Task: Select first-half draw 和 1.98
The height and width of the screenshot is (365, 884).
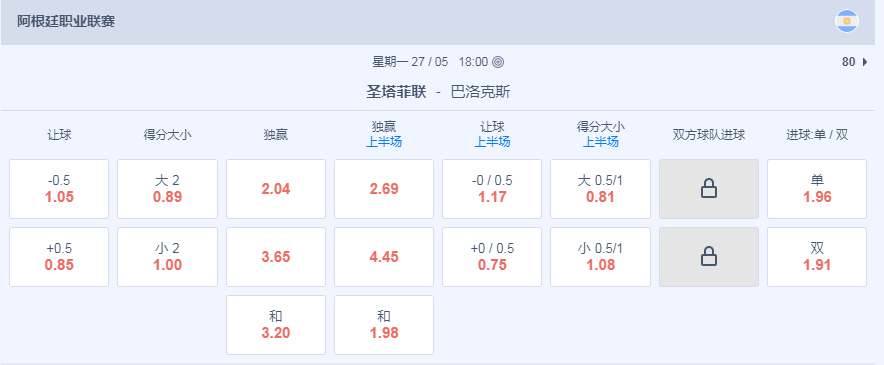Action: [x=384, y=325]
